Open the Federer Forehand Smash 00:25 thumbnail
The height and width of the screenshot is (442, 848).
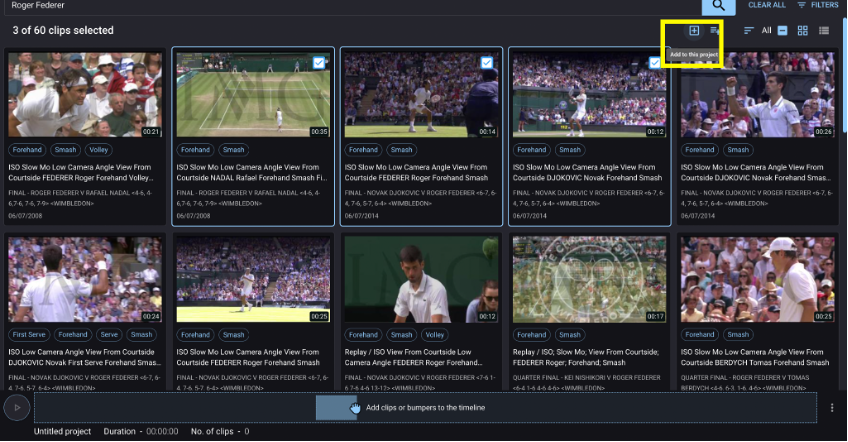coord(253,279)
